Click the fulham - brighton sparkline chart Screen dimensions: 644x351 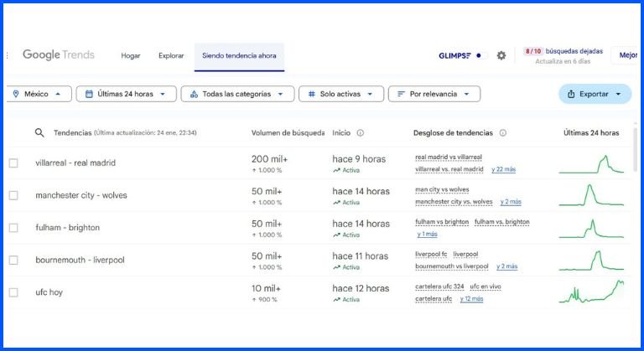tap(591, 229)
